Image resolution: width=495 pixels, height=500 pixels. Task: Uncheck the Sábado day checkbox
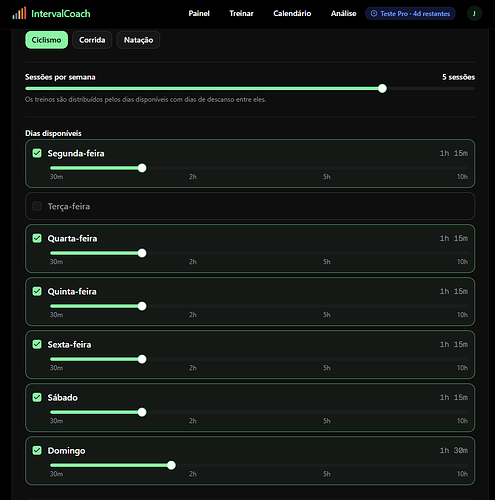coord(37,397)
